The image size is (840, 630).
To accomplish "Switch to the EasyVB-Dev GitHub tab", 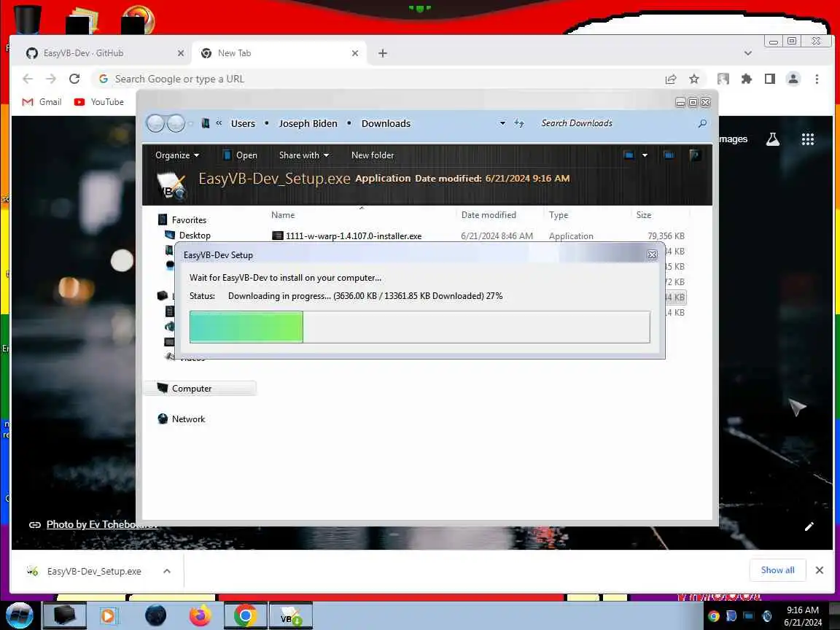I will pos(102,53).
